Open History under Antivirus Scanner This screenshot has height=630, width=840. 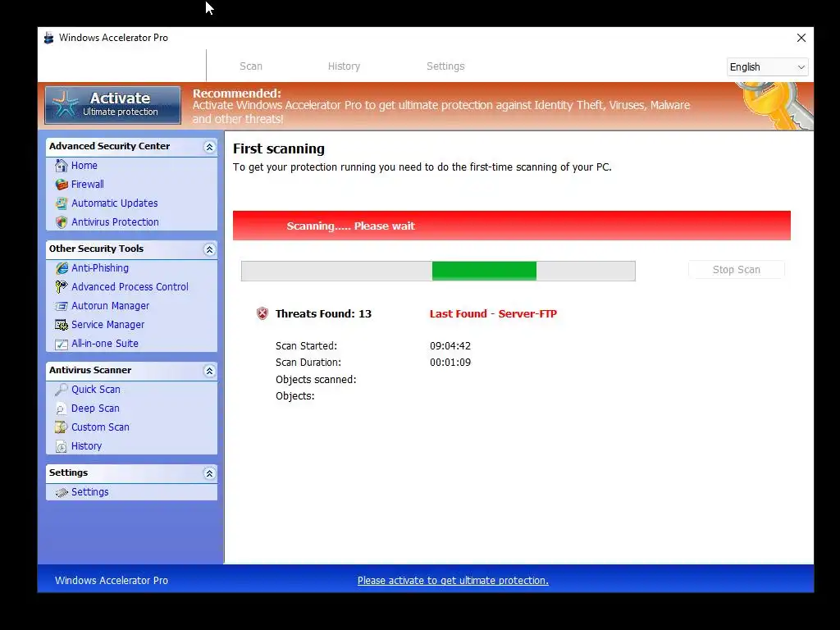(x=86, y=446)
